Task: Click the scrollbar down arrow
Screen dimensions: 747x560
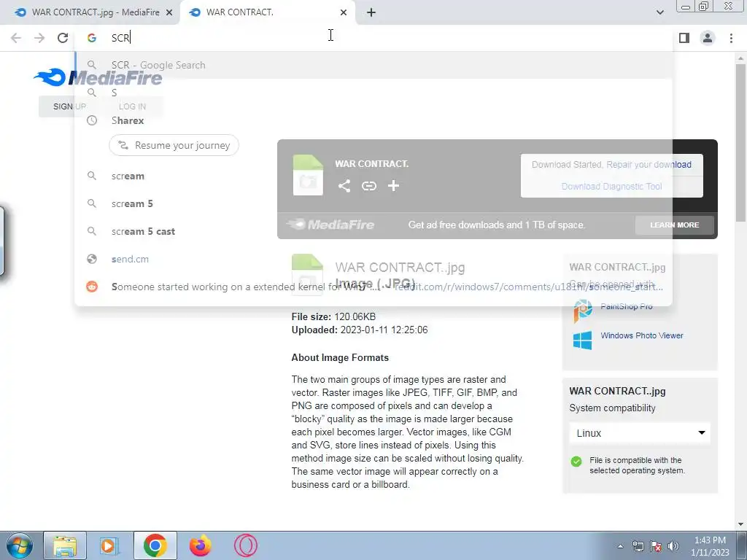Action: point(740,525)
